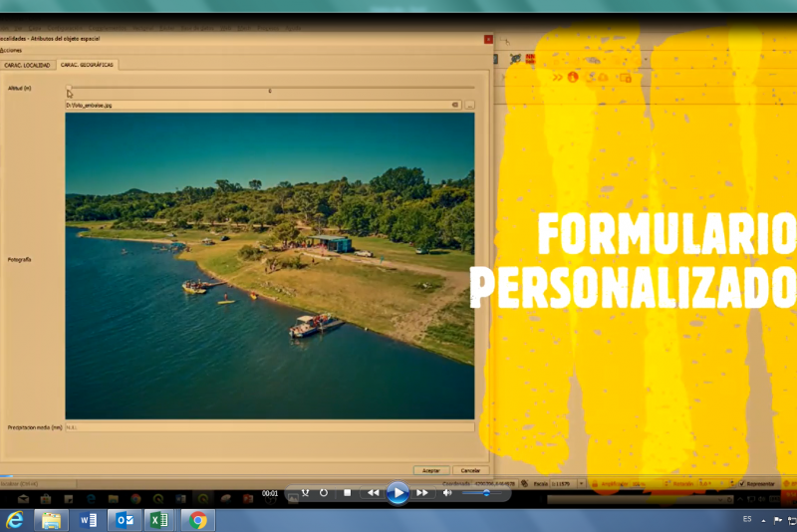Select the Identify features info icon in QGIS

pos(573,78)
